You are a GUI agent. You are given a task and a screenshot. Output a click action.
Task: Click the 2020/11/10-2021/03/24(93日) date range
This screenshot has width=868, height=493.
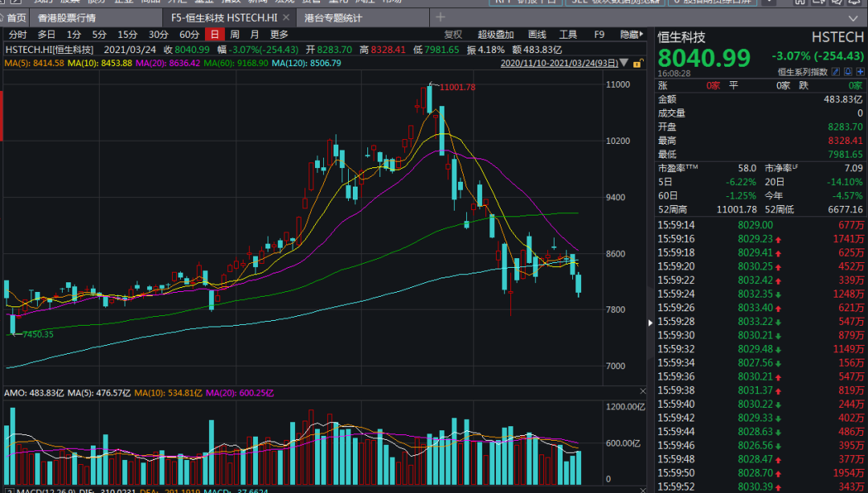(559, 64)
